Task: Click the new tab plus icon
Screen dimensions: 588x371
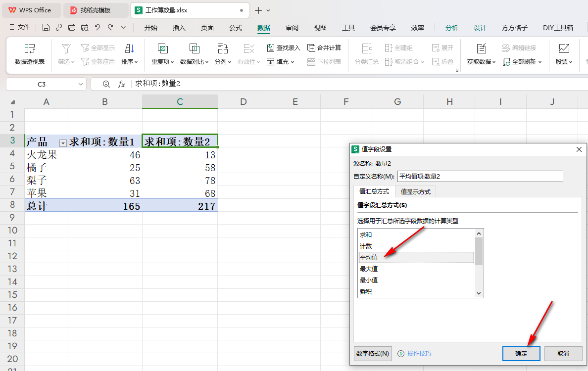Action: pos(258,10)
